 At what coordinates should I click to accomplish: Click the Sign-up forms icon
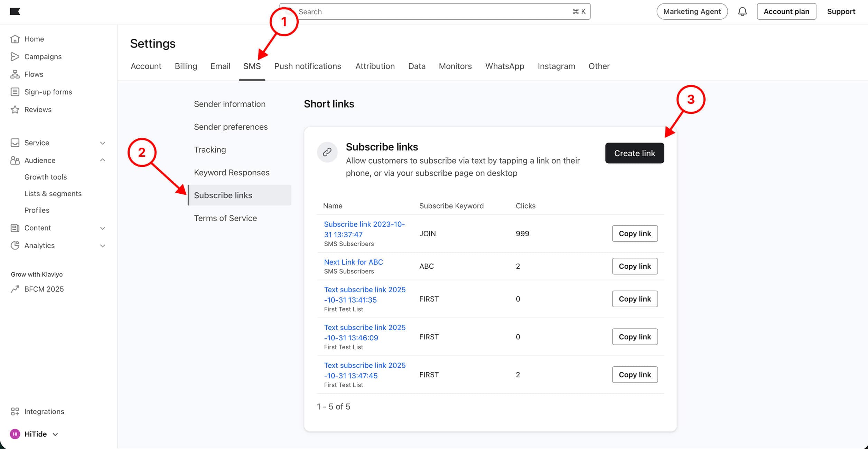coord(15,92)
